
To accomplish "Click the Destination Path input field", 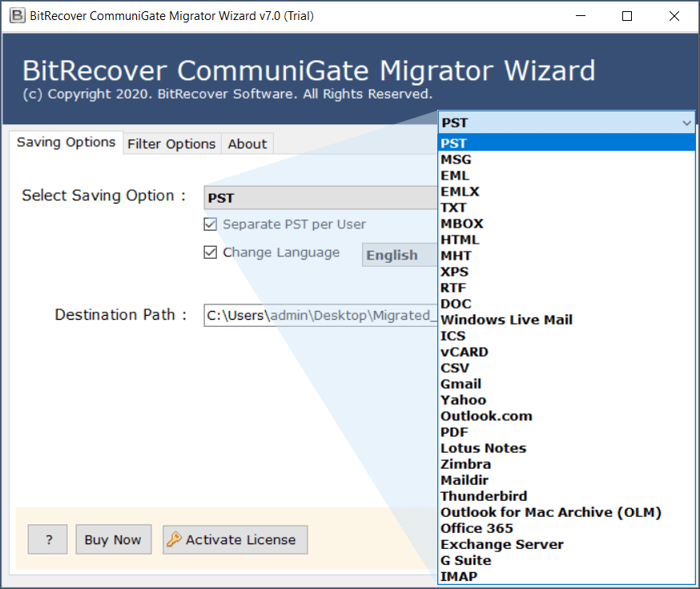I will pyautogui.click(x=320, y=315).
